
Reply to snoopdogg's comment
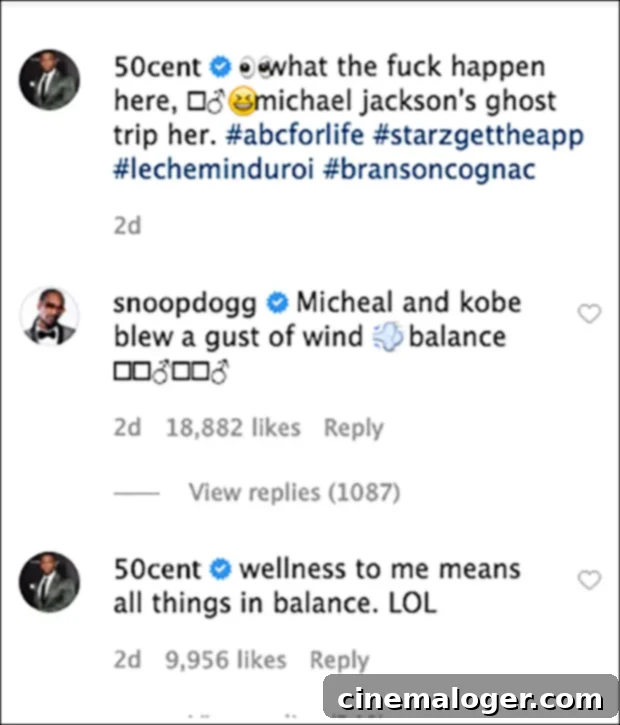point(353,428)
